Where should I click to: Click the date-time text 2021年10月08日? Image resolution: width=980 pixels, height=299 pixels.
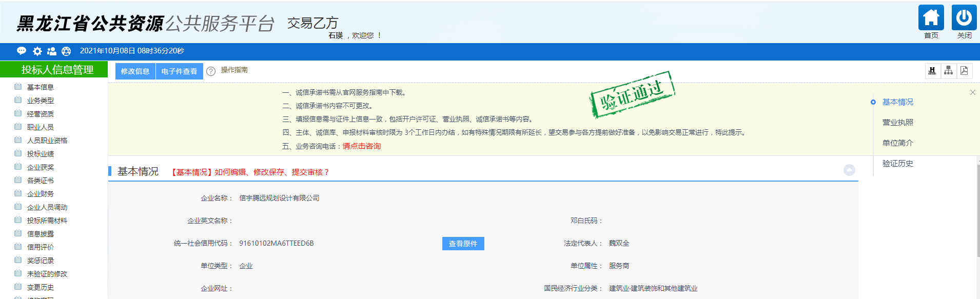[107, 51]
